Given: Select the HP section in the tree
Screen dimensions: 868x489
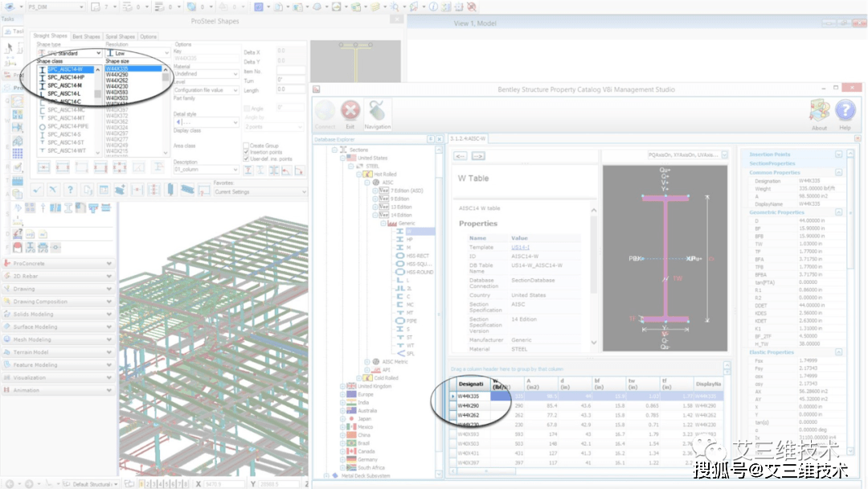Looking at the screenshot, I should point(409,239).
